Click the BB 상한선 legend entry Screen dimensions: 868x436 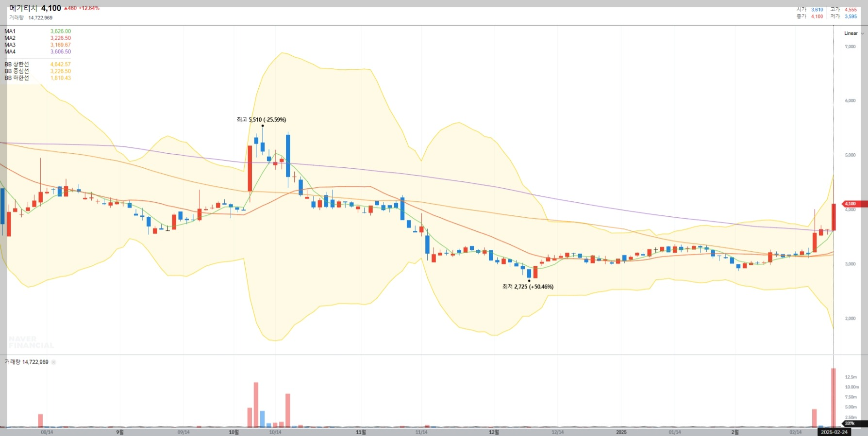coord(38,65)
